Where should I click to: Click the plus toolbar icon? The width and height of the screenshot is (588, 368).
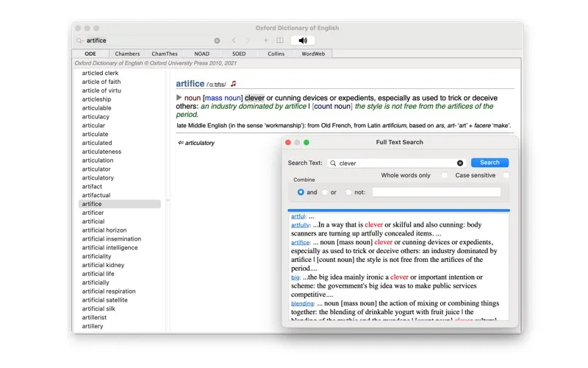(265, 40)
